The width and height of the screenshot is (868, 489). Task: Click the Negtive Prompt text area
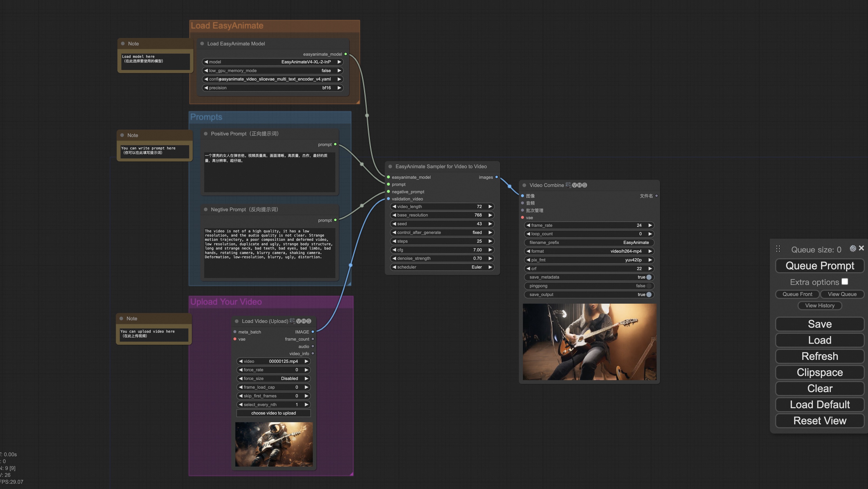tap(270, 253)
